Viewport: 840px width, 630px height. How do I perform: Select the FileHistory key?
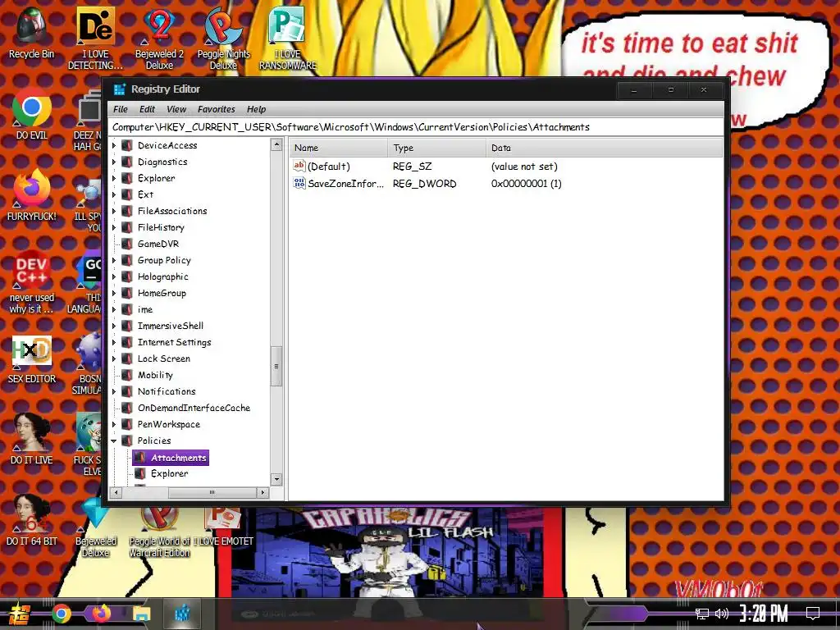click(x=161, y=228)
